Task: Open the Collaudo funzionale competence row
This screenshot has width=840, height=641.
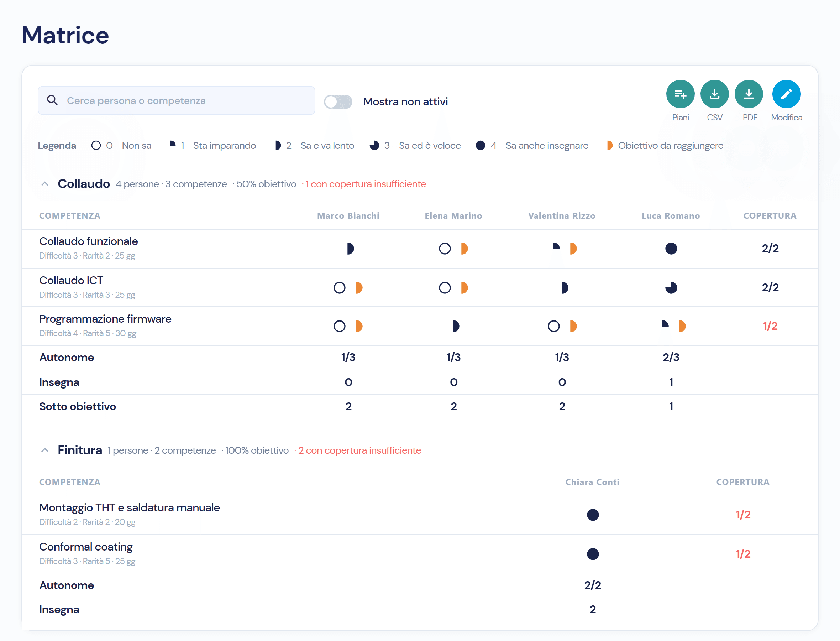Action: point(420,249)
